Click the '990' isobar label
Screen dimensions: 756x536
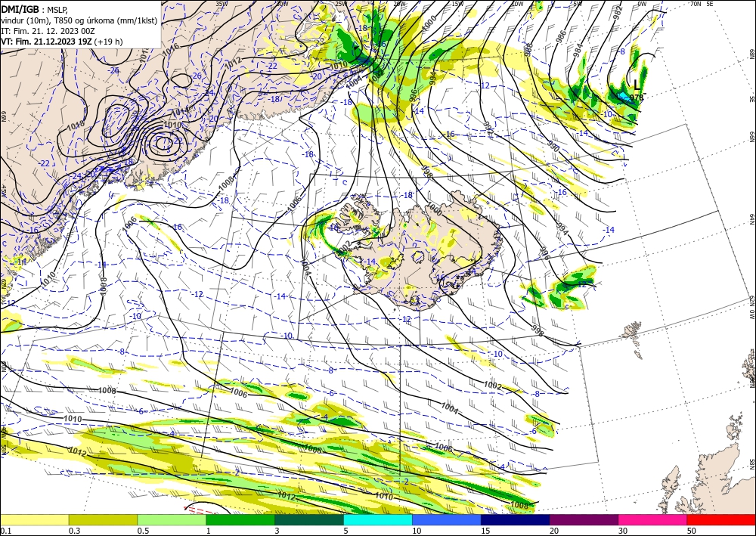click(553, 146)
